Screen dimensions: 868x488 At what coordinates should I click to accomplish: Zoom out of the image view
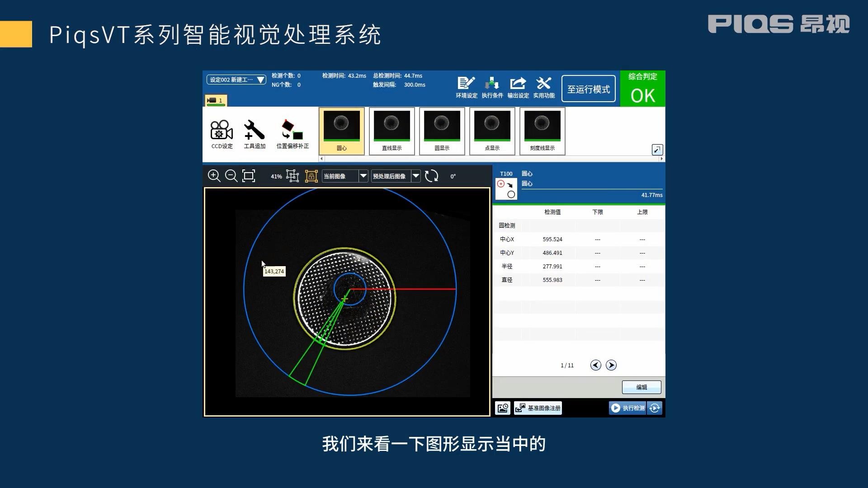pyautogui.click(x=231, y=176)
